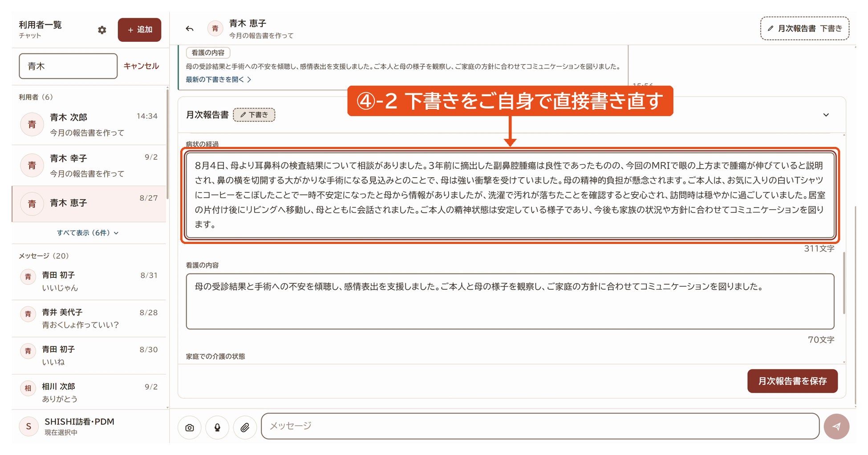Click the 青 avatar in the chat header
This screenshot has height=455, width=868.
pos(215,29)
